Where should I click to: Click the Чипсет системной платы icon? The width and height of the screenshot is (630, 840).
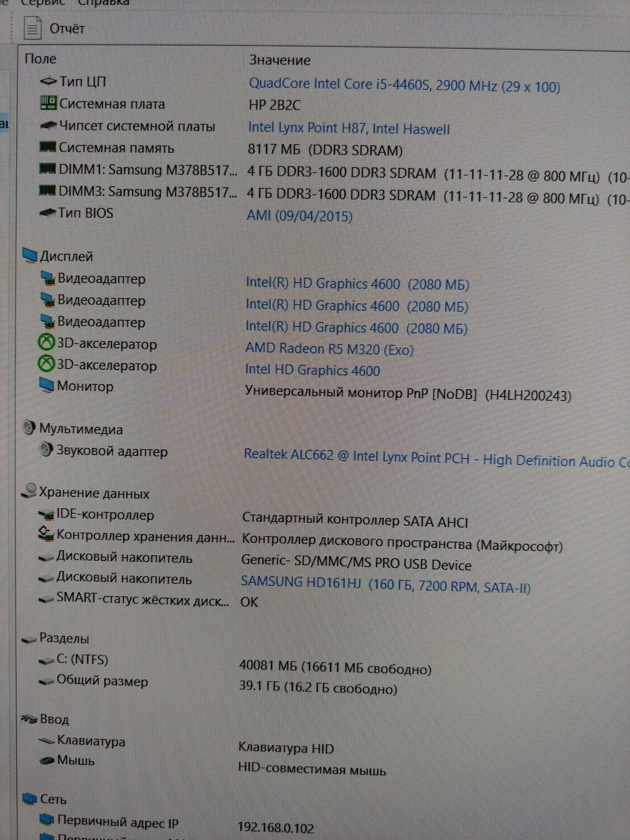(x=48, y=125)
